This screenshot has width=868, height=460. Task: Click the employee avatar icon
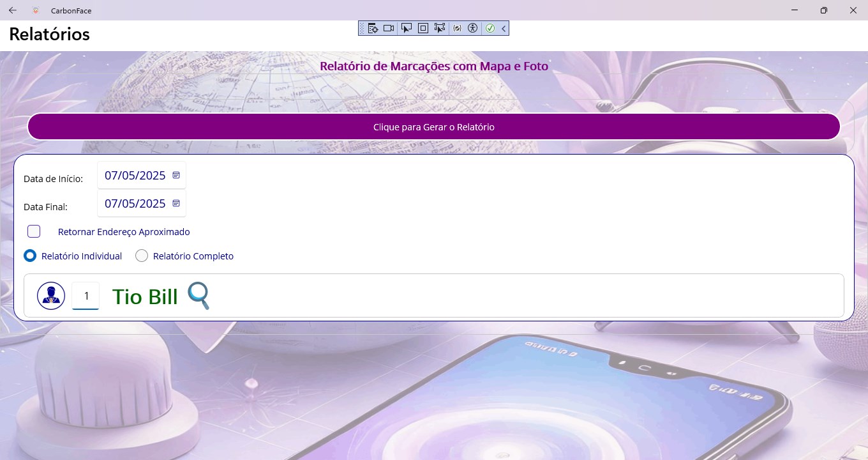click(x=51, y=296)
